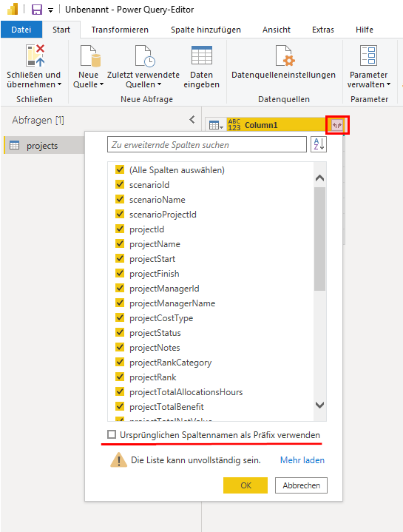The image size is (403, 532).
Task: Uncheck the projectId checkbox
Action: (120, 229)
